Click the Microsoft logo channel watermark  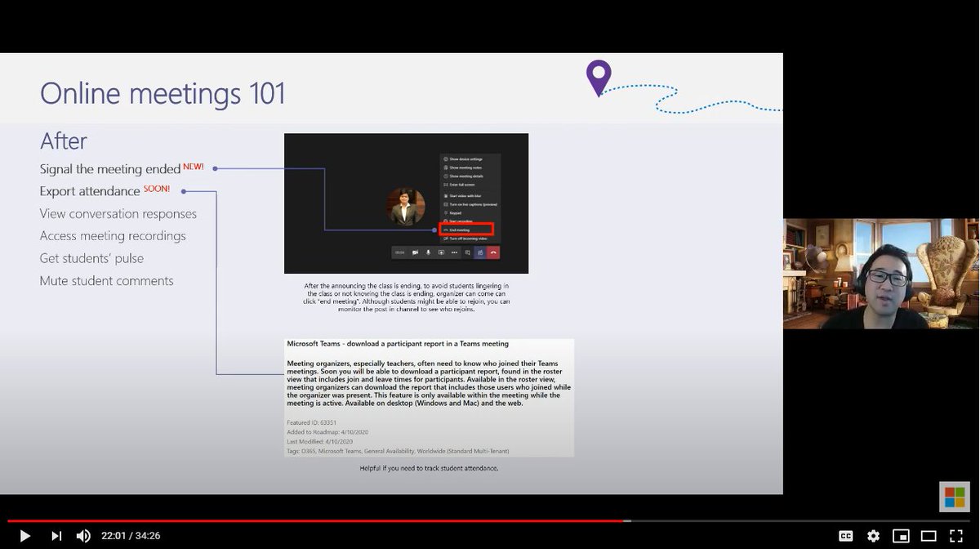(x=954, y=496)
